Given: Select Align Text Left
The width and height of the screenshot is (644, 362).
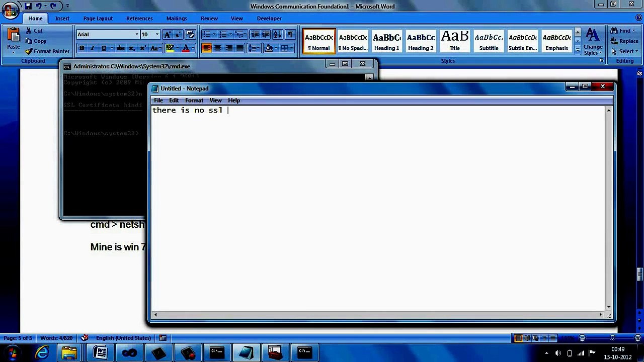Looking at the screenshot, I should 206,48.
